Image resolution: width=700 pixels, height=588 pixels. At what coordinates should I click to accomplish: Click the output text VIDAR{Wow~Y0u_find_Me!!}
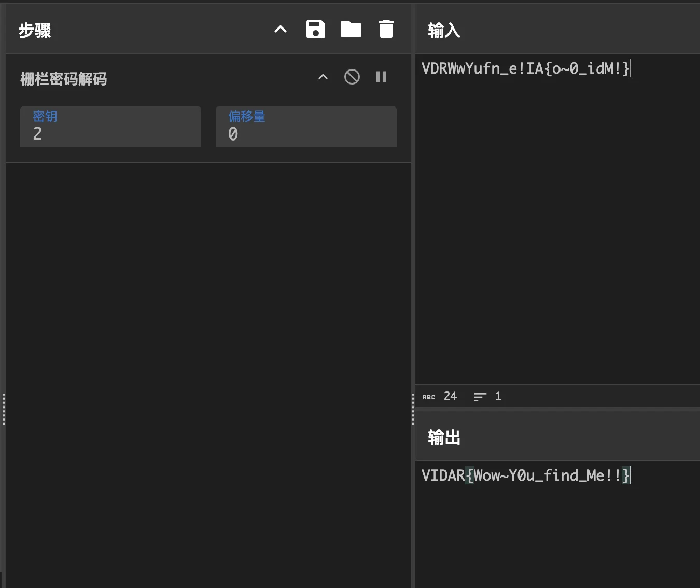coord(525,475)
